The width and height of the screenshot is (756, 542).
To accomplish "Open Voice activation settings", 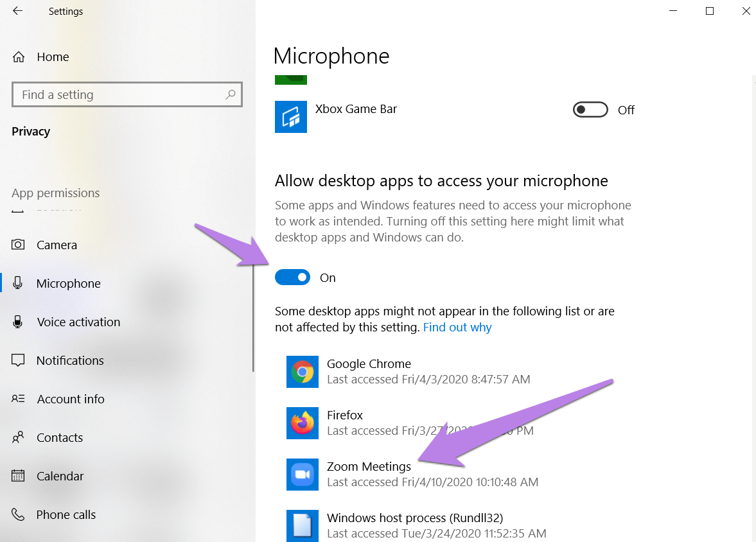I will pyautogui.click(x=78, y=322).
